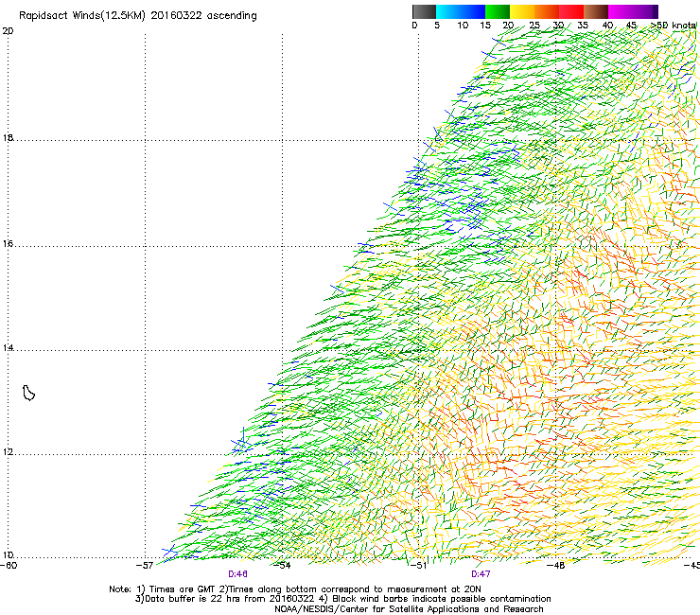Click the 'Times are GMT' note line
This screenshot has width=700, height=615.
[295, 589]
